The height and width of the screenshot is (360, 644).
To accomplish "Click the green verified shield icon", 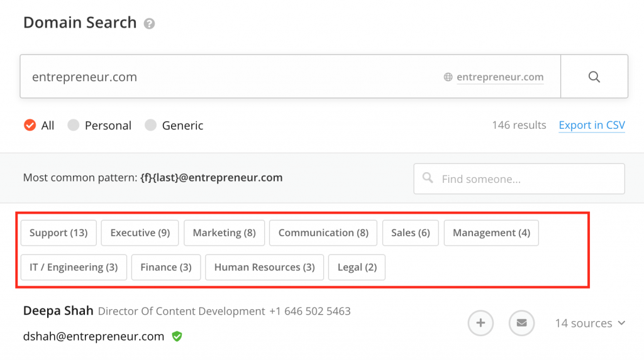I will click(177, 336).
